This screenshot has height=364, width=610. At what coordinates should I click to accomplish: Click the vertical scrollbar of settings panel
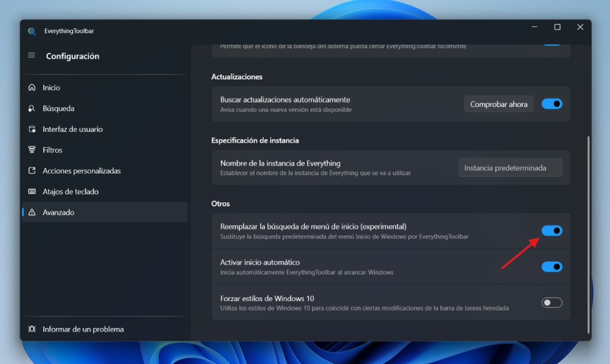589,234
